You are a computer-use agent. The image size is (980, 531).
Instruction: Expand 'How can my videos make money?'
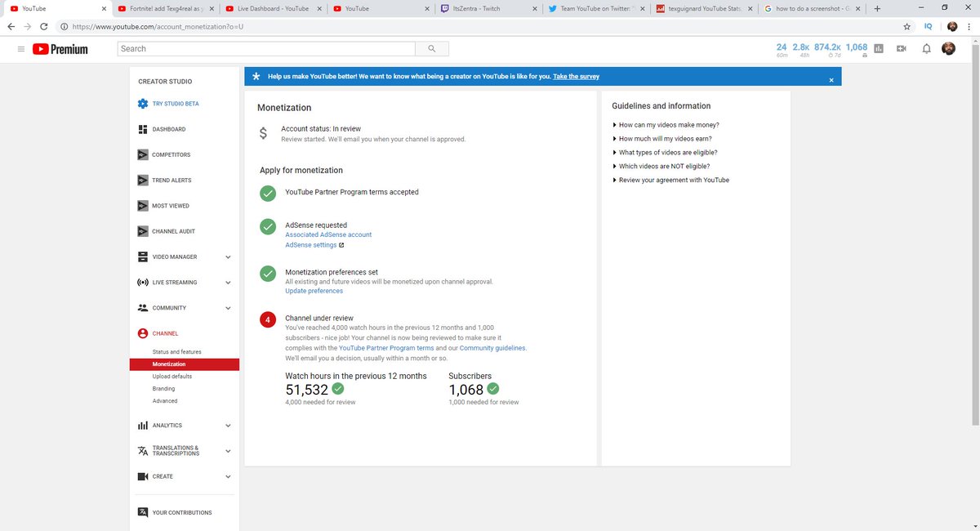[x=666, y=125]
